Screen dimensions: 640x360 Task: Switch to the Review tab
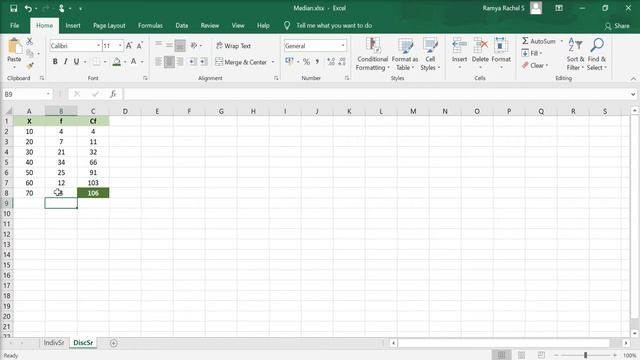[x=210, y=25]
